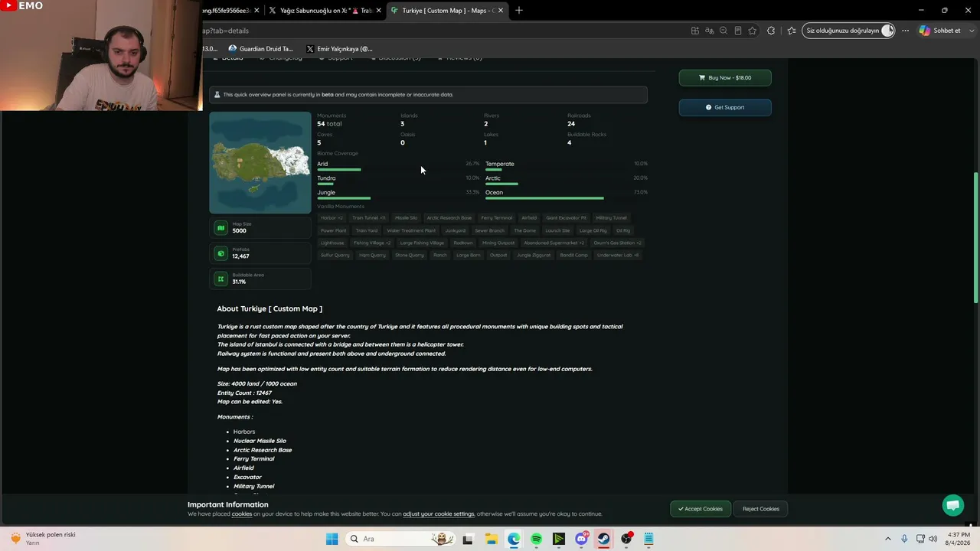Click the Arctic Research Base monument tag
This screenshot has height=551, width=980.
(449, 218)
